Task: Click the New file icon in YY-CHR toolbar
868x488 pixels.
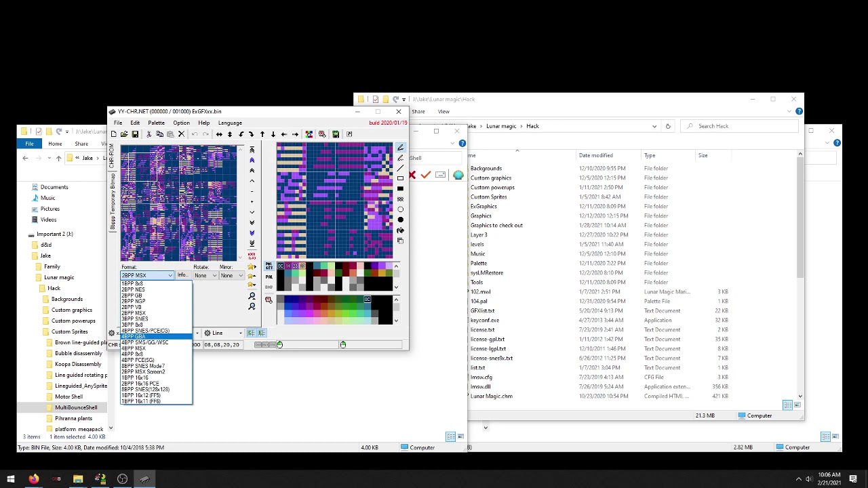Action: pyautogui.click(x=114, y=134)
